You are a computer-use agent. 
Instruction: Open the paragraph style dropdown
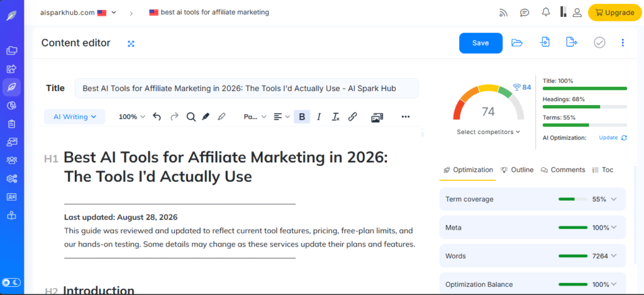(255, 117)
